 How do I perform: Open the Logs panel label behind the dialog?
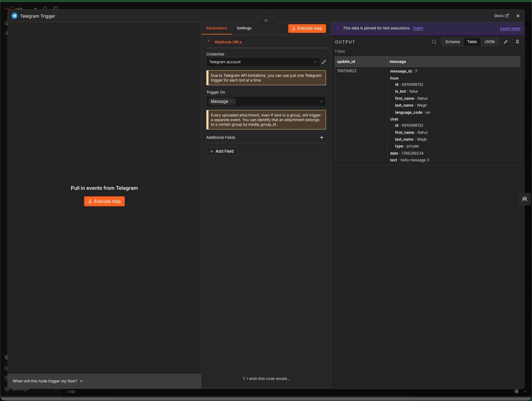[x=71, y=391]
